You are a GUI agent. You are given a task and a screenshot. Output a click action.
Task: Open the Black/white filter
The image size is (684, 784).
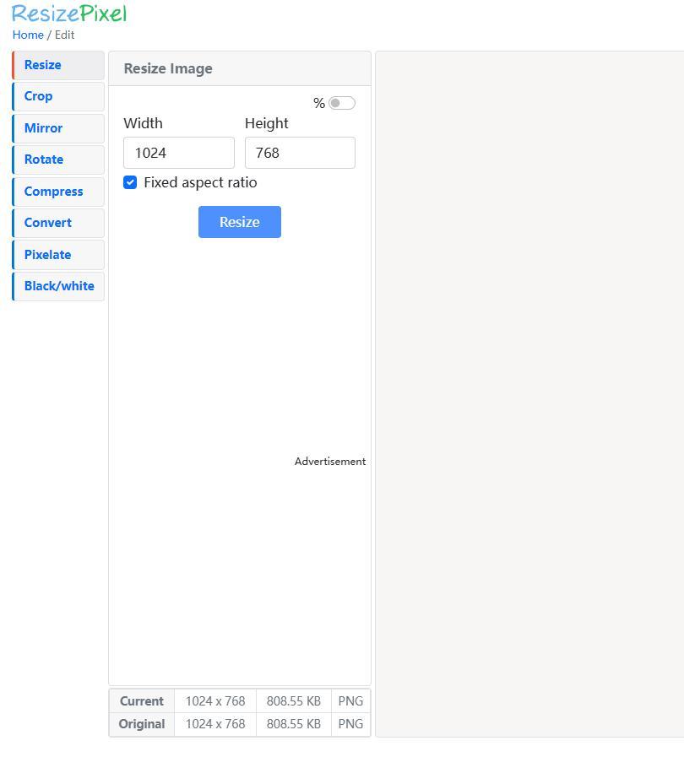tap(59, 286)
